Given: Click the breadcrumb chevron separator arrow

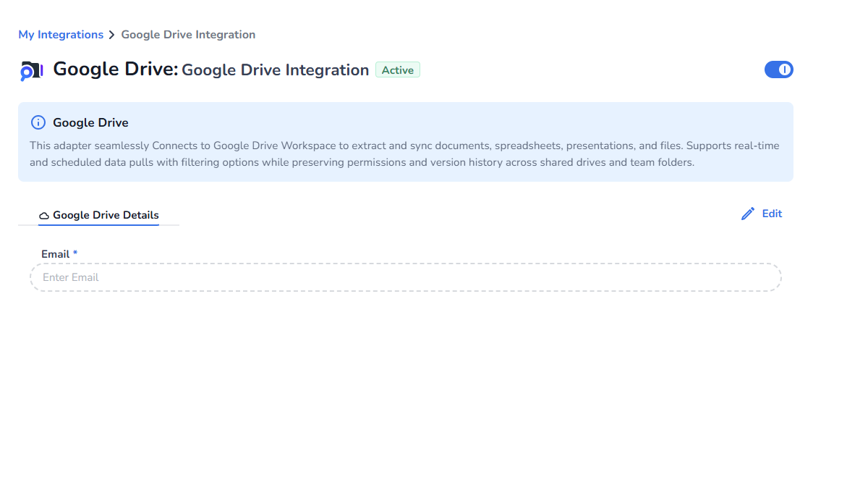Looking at the screenshot, I should click(112, 35).
